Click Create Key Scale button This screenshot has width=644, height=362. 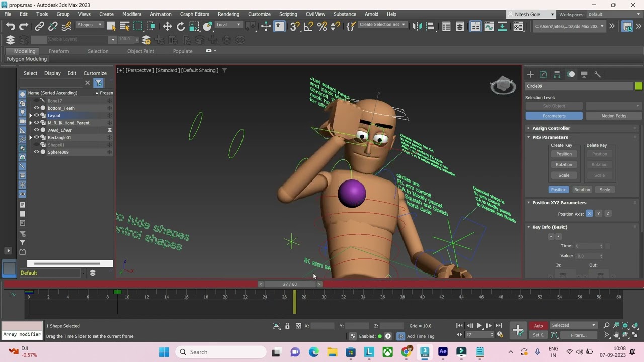coord(563,175)
